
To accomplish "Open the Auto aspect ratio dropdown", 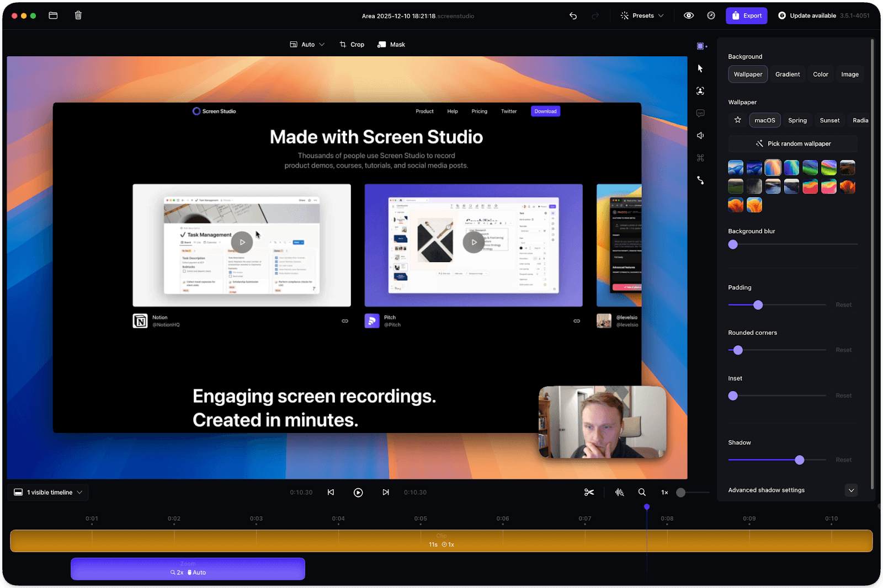I will point(307,44).
